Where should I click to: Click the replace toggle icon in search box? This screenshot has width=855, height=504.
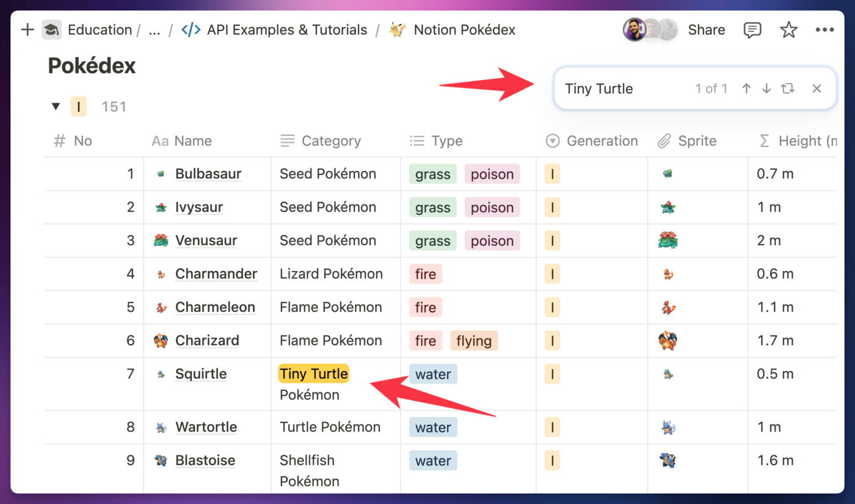(x=788, y=88)
